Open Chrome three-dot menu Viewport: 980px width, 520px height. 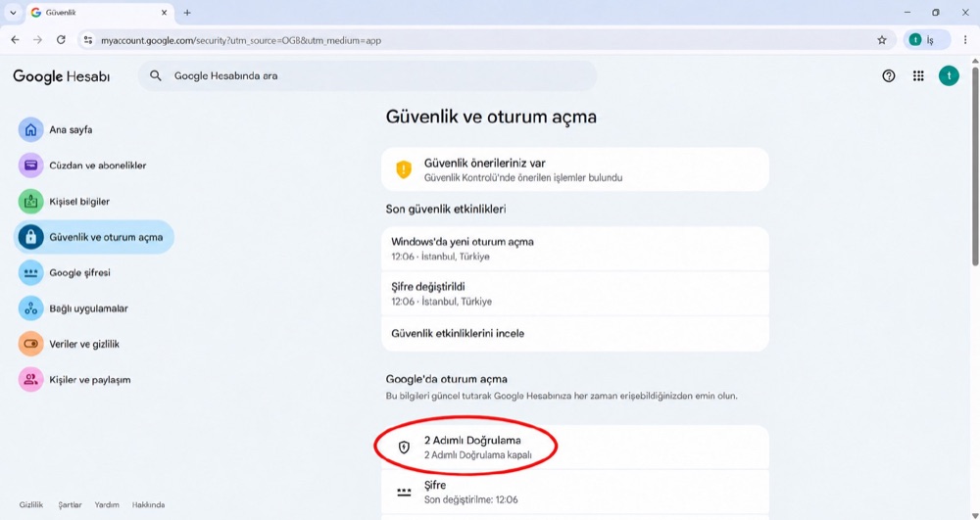point(965,40)
